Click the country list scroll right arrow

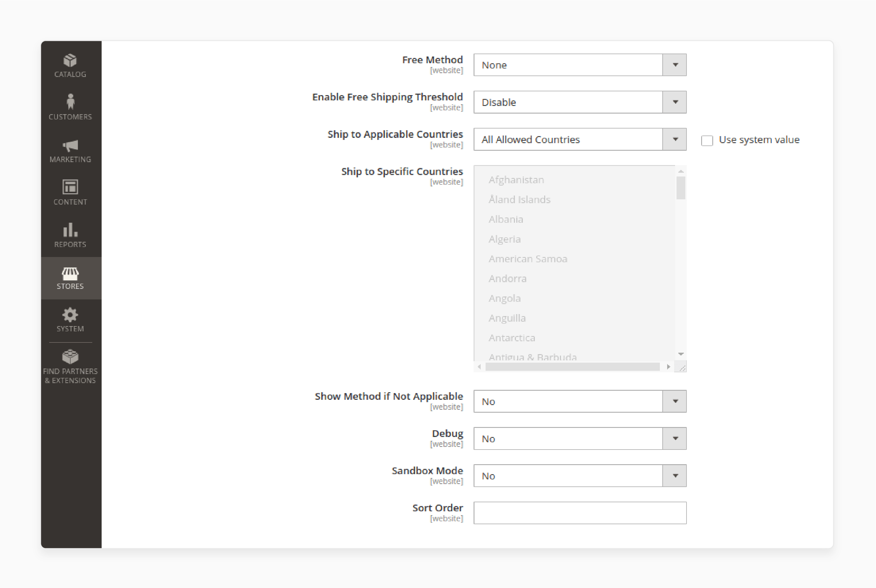[668, 367]
